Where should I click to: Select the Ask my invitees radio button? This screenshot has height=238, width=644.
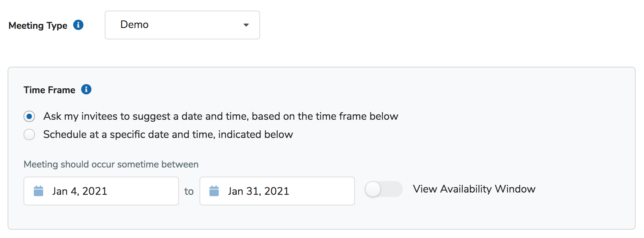point(29,116)
